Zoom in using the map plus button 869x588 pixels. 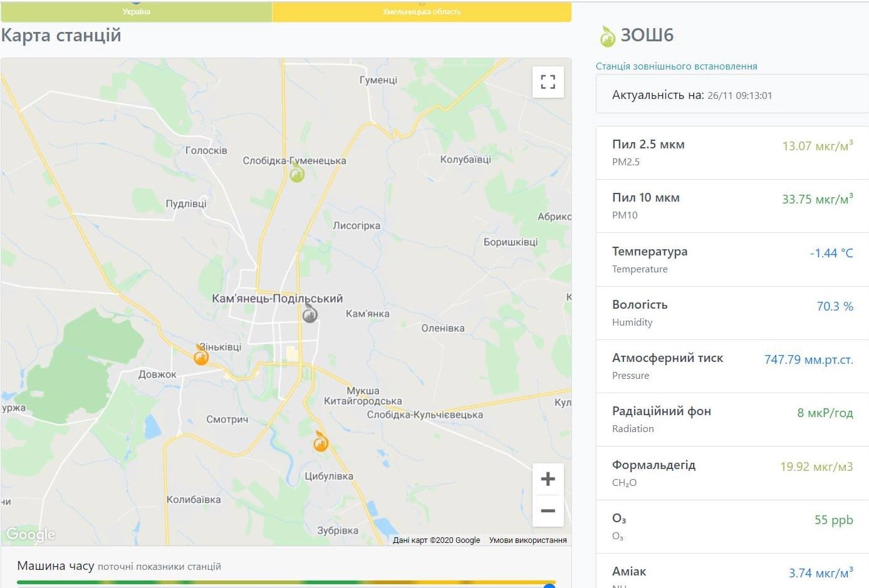coord(548,479)
